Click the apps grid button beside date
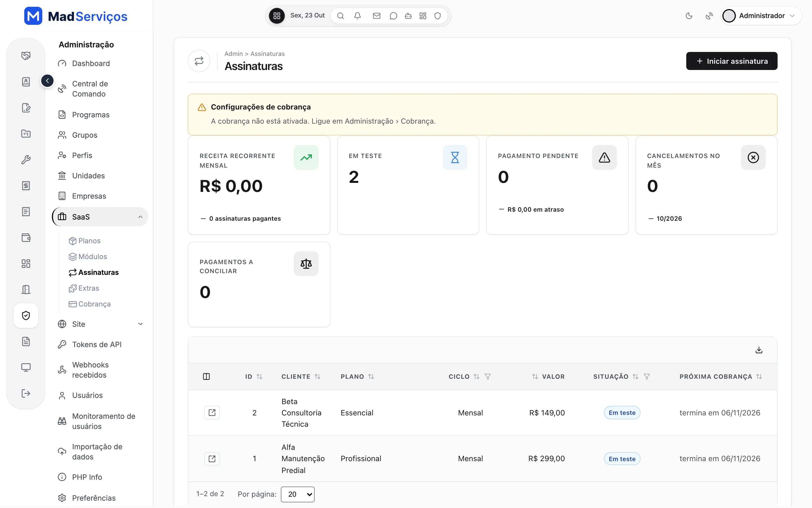This screenshot has height=508, width=812. 277,16
